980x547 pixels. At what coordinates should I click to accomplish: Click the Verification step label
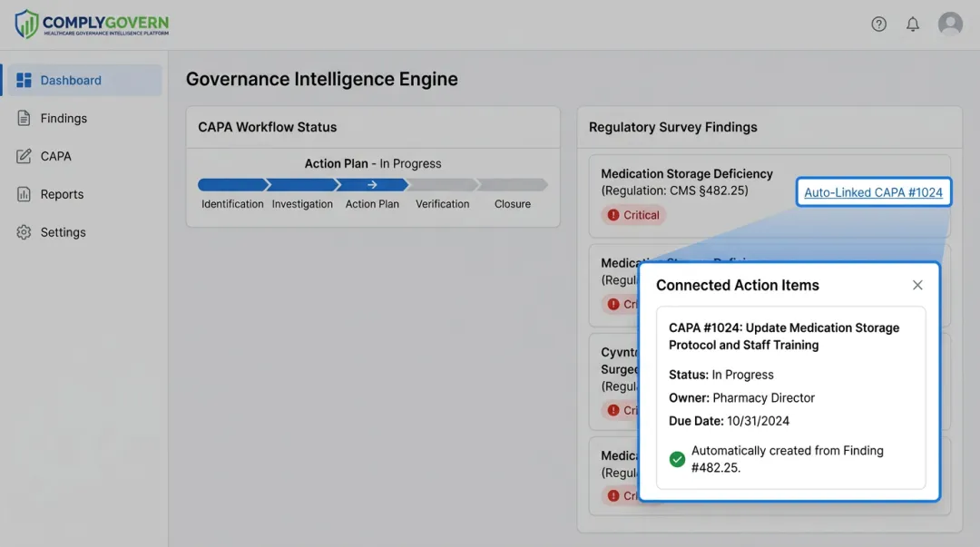[443, 204]
